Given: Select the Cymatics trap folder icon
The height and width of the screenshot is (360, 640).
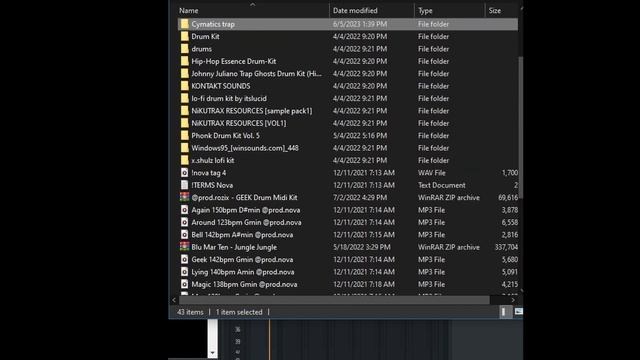Looking at the screenshot, I should point(184,24).
